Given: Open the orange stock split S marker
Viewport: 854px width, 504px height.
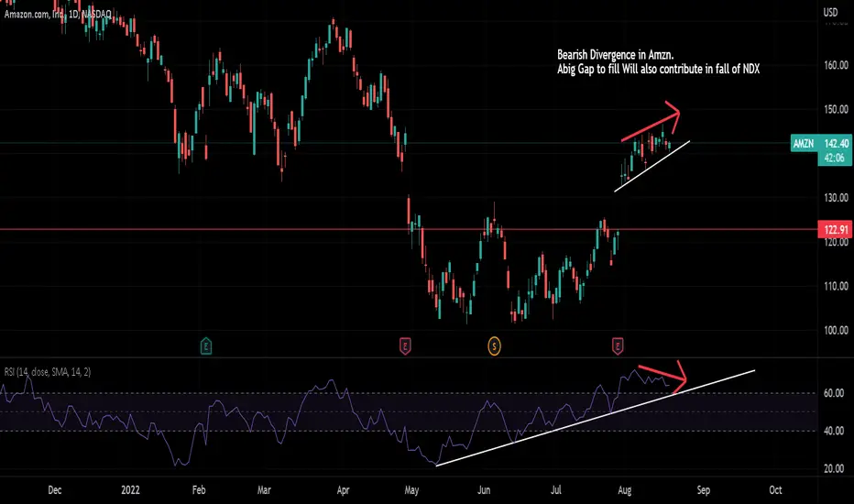Looking at the screenshot, I should coord(494,346).
